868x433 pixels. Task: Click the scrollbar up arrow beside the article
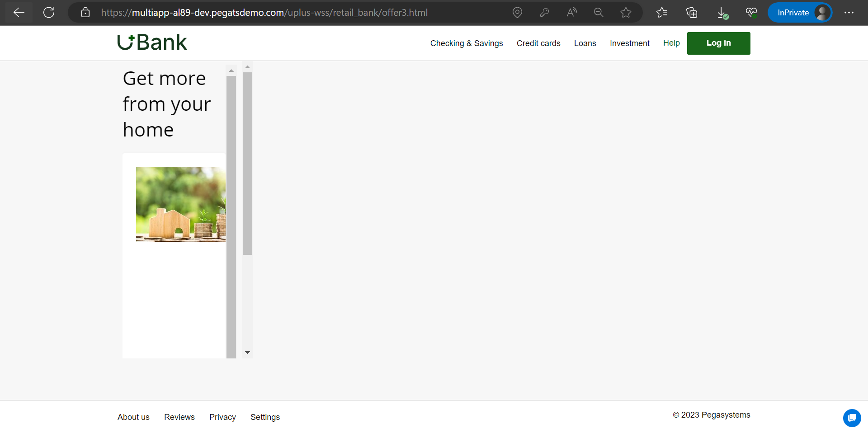(x=231, y=70)
